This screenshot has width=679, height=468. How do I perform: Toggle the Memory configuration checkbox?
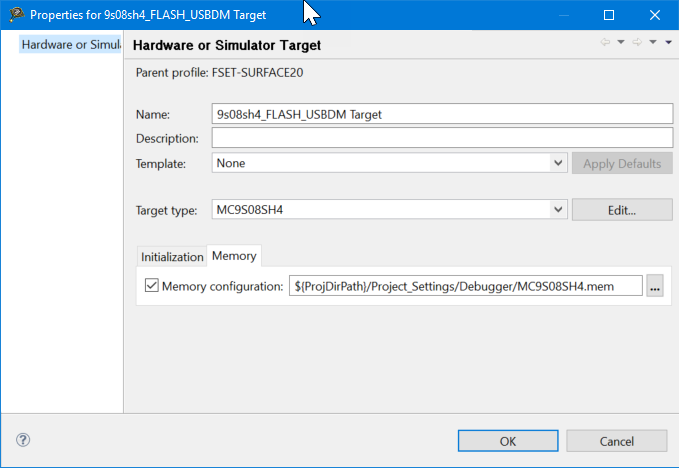coord(152,287)
